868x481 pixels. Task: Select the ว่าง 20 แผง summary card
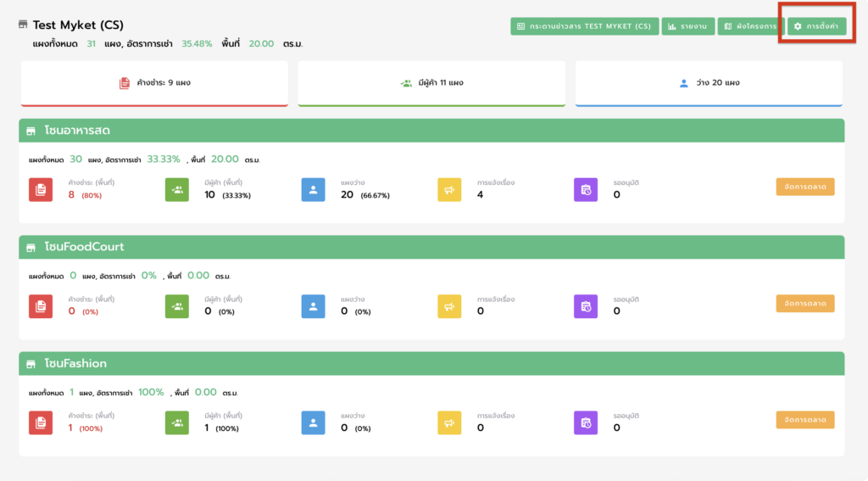pyautogui.click(x=709, y=83)
